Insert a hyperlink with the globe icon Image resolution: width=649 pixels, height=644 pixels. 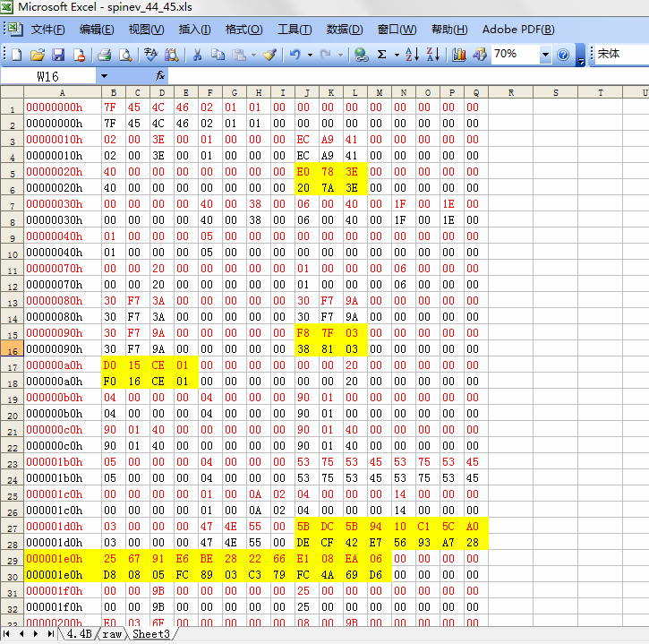[362, 55]
